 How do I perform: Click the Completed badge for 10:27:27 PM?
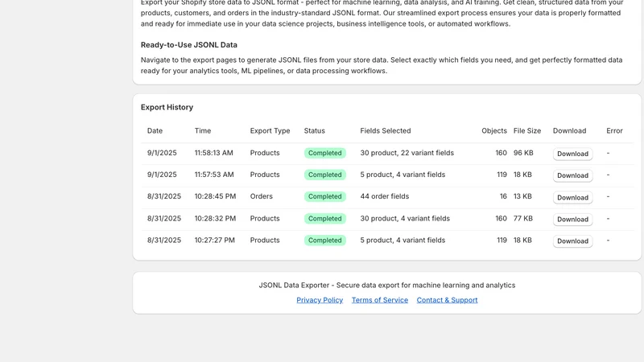(325, 240)
